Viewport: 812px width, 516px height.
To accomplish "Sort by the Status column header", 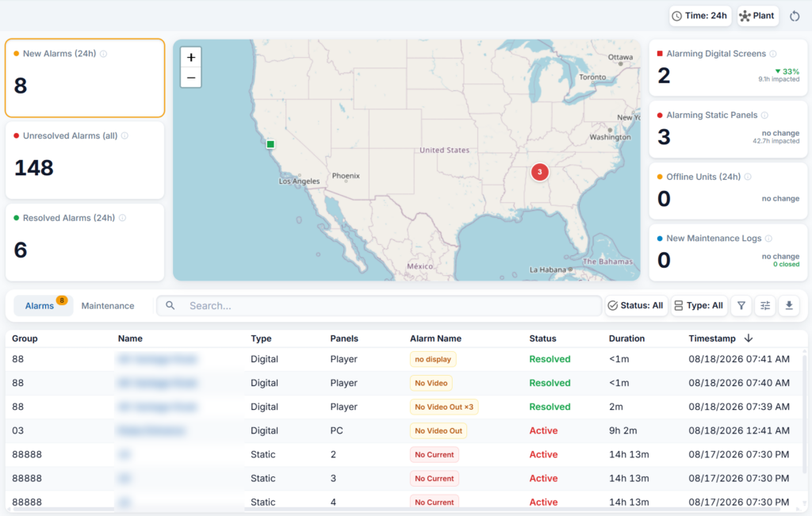I will tap(542, 338).
